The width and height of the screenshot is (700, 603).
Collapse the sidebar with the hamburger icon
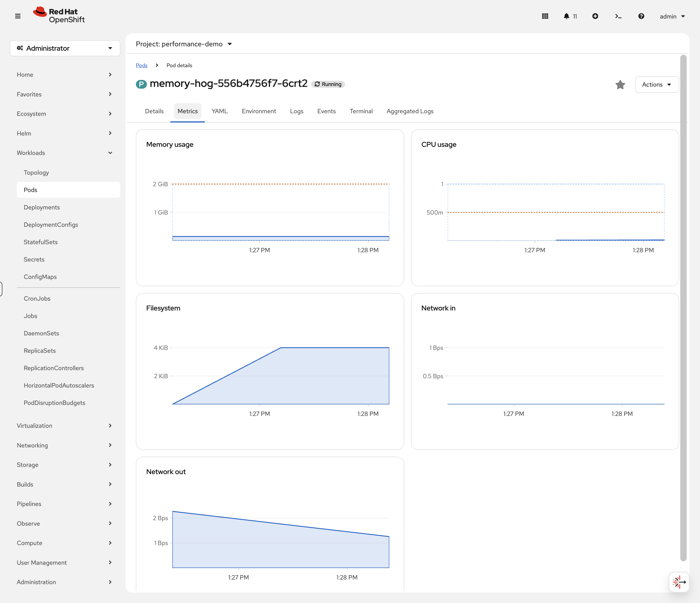18,16
